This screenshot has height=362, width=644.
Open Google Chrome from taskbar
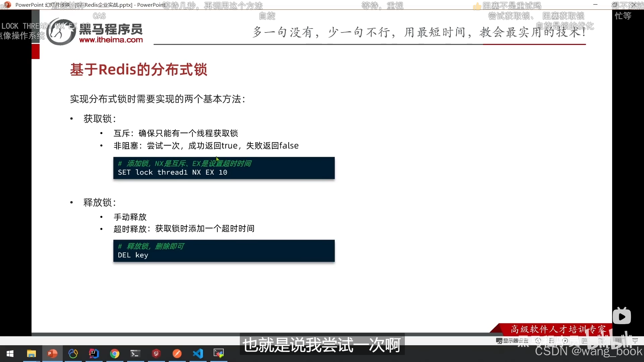coord(115,354)
